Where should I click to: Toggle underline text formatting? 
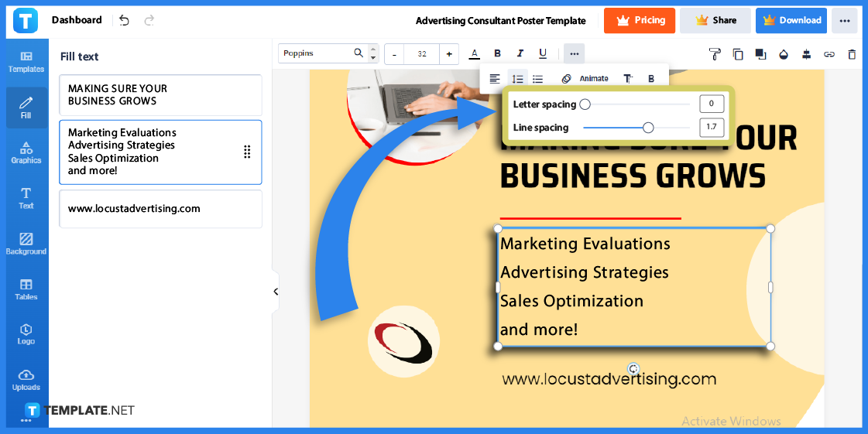543,53
